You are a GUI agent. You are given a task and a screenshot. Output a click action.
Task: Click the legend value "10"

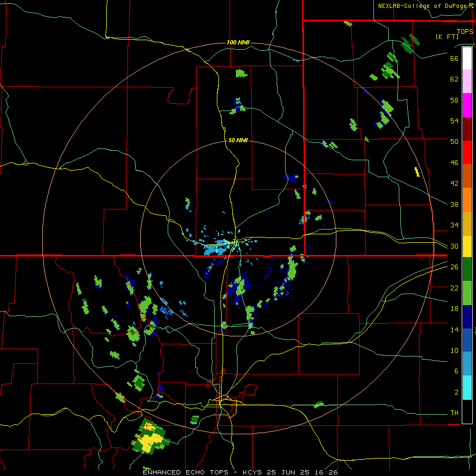(454, 351)
